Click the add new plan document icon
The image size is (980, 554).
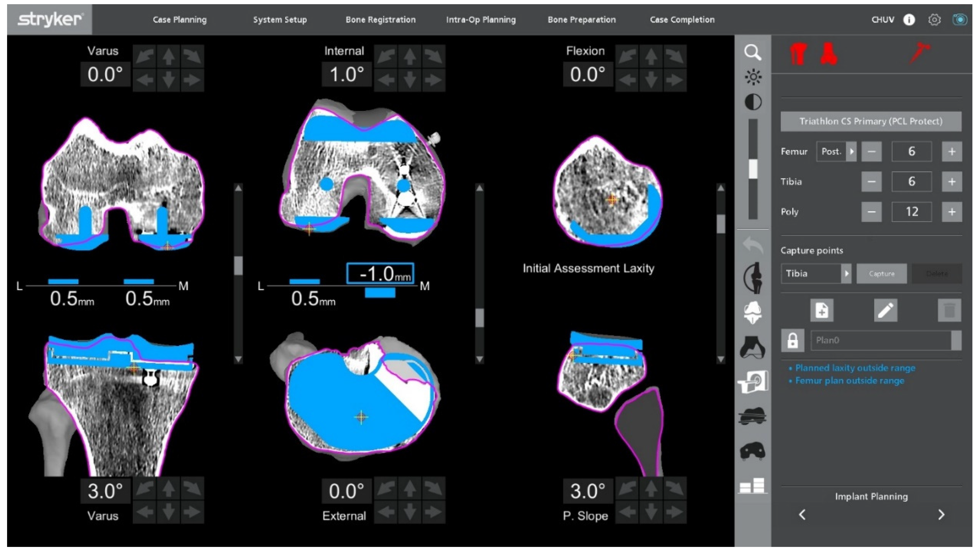[822, 310]
